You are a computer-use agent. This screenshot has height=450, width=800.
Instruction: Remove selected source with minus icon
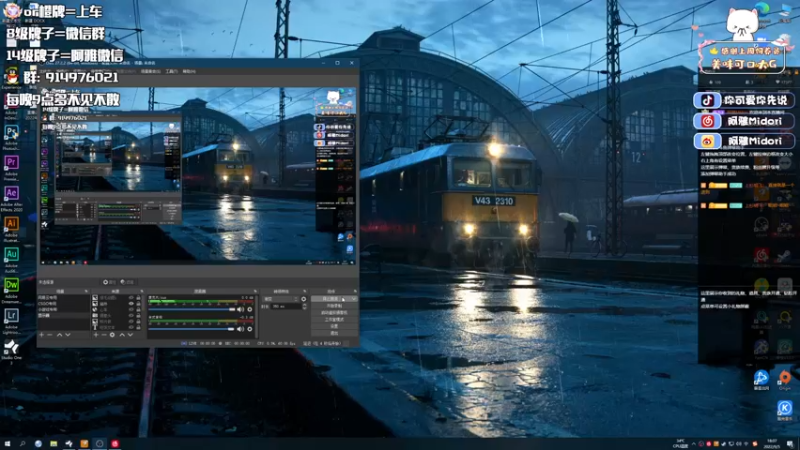pyautogui.click(x=104, y=335)
